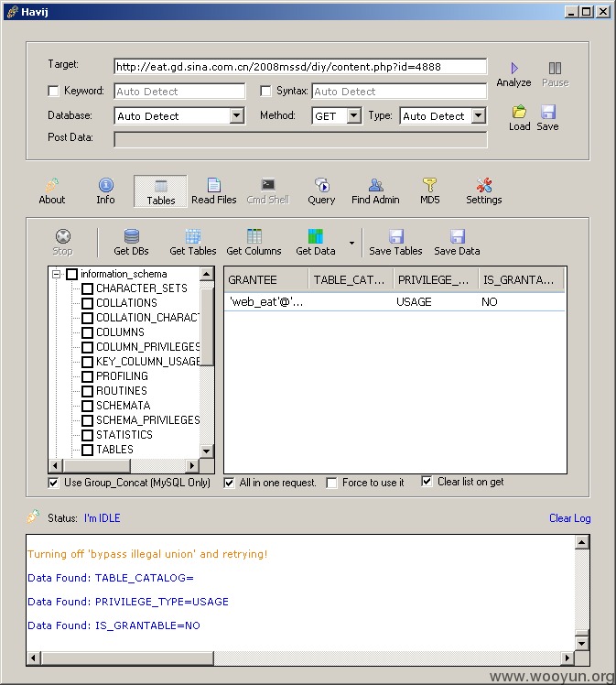Select ROUTINES in the table tree
616x685 pixels.
(122, 391)
